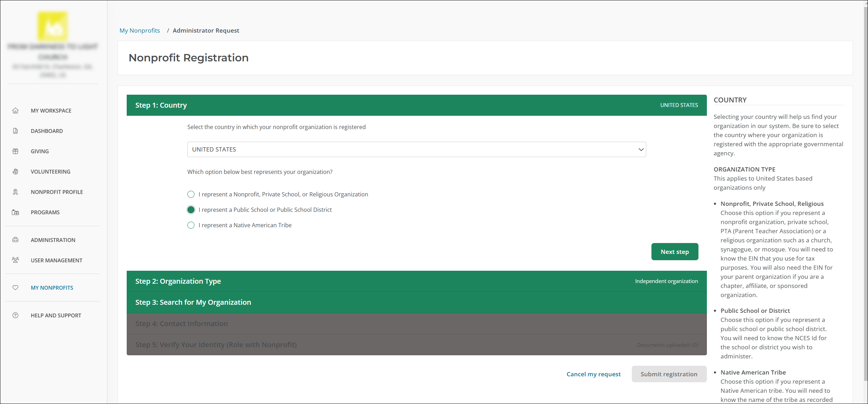The image size is (868, 404).
Task: Choose the Native American Tribe radio option
Action: tap(191, 225)
